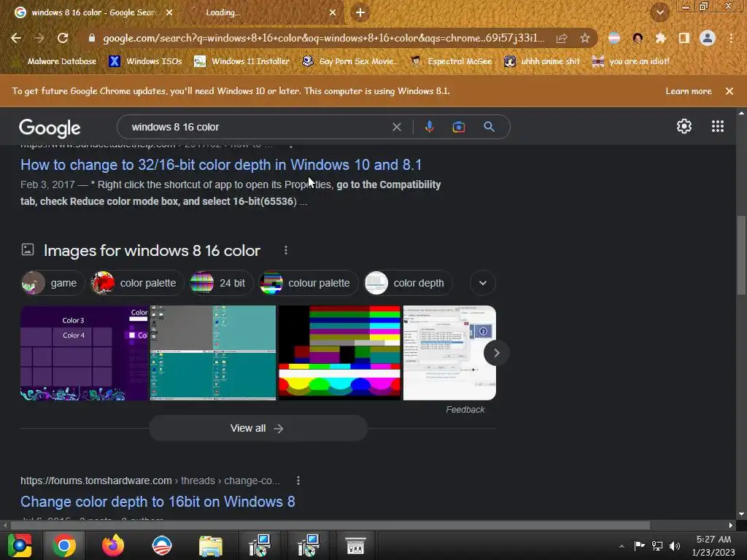Open File Explorer from the taskbar
Viewport: 747px width, 560px height.
[211, 546]
